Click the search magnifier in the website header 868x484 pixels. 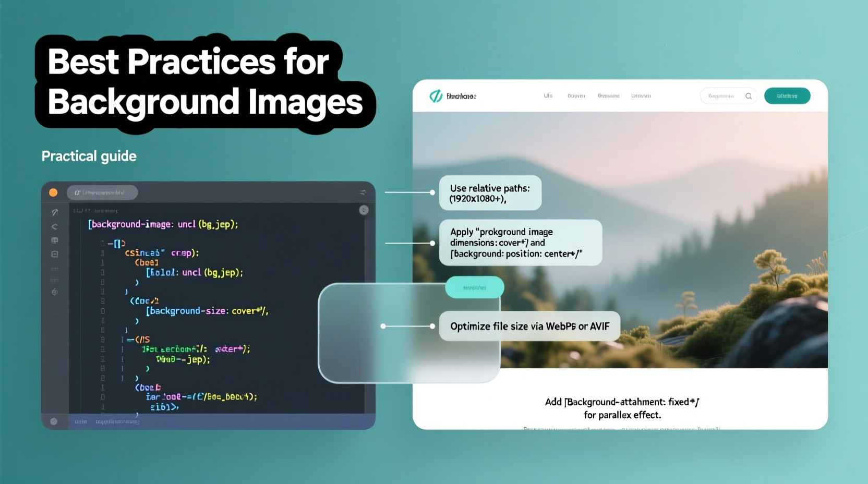click(749, 96)
